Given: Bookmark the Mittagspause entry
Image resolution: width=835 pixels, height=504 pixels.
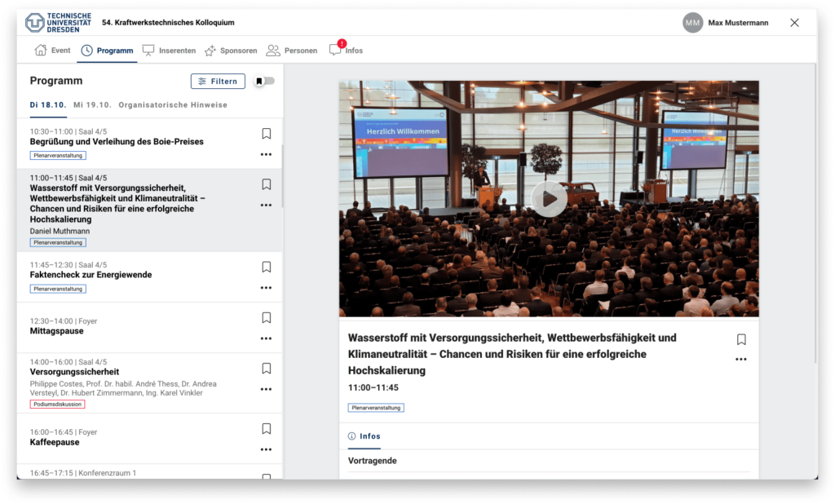Looking at the screenshot, I should tap(266, 318).
